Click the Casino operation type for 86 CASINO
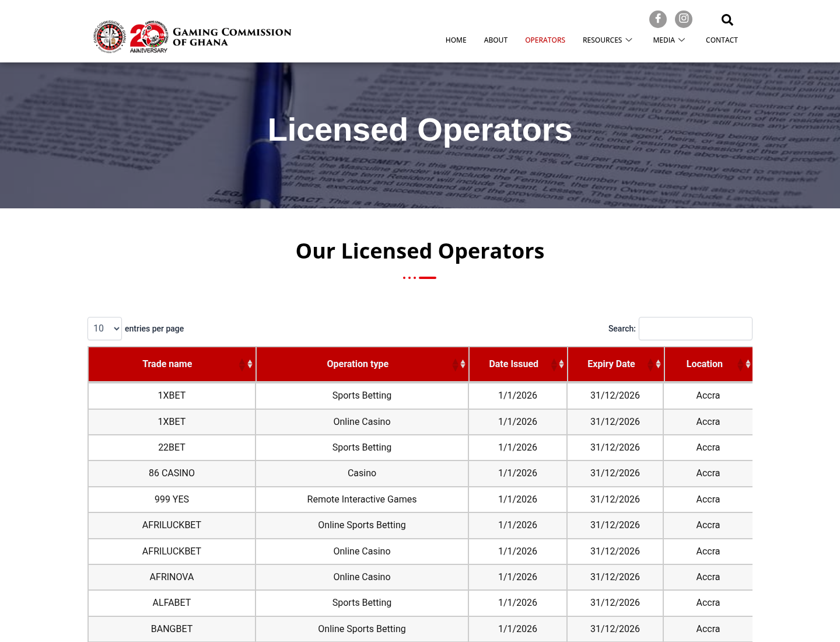 coord(362,473)
